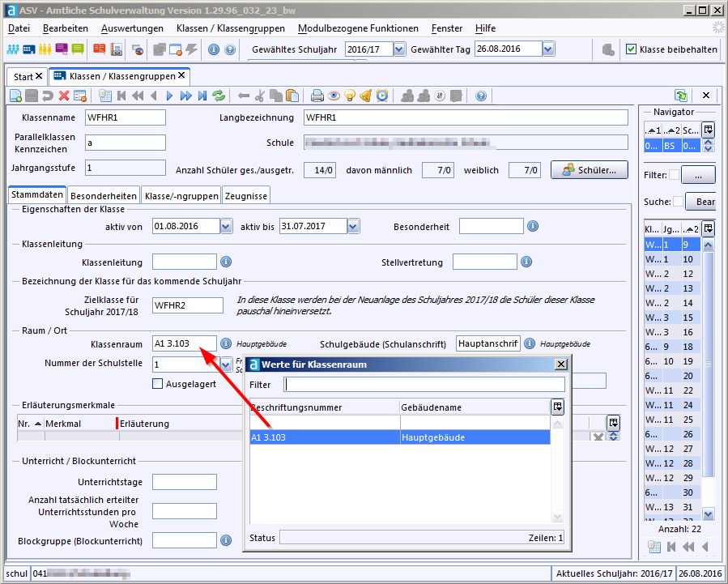Toggle the Filter checkbox in the Navigator
The height and width of the screenshot is (584, 728).
point(674,174)
